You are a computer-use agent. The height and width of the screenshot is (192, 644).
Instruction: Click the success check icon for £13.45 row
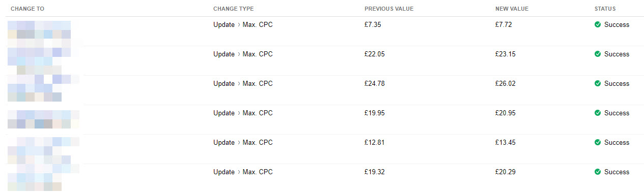(x=598, y=142)
